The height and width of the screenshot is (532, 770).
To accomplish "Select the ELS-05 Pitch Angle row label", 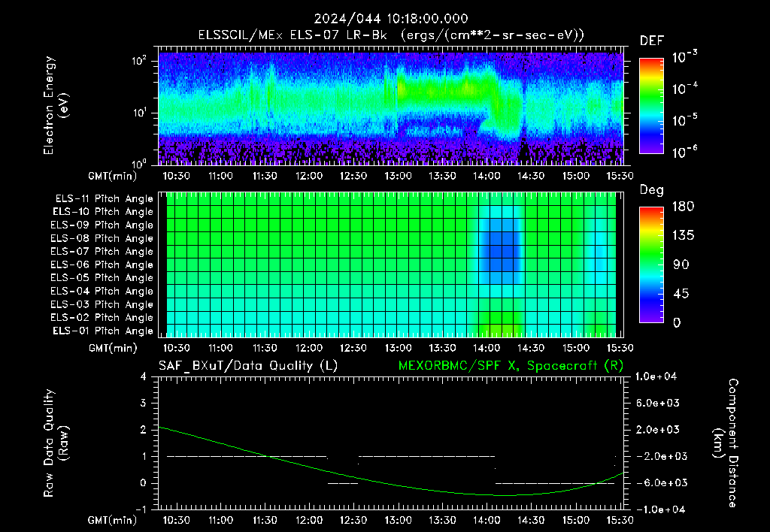I will click(102, 278).
